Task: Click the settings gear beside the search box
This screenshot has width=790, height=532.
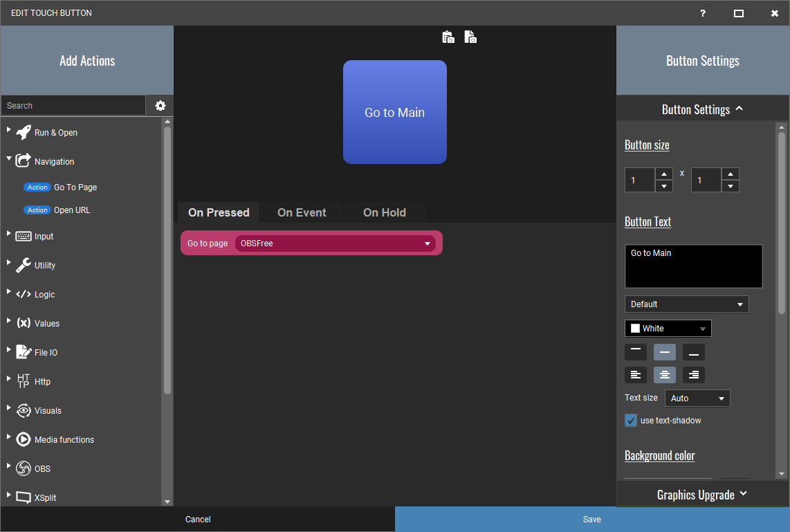Action: point(160,106)
